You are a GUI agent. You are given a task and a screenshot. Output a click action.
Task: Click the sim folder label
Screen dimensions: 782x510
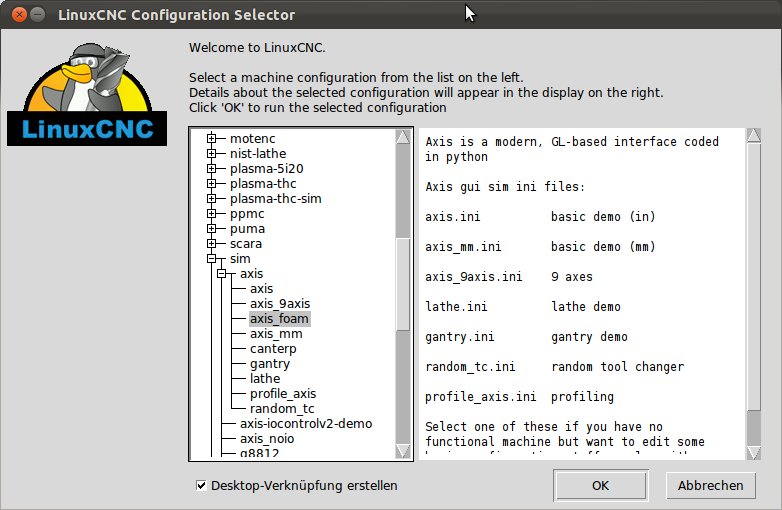(x=240, y=258)
